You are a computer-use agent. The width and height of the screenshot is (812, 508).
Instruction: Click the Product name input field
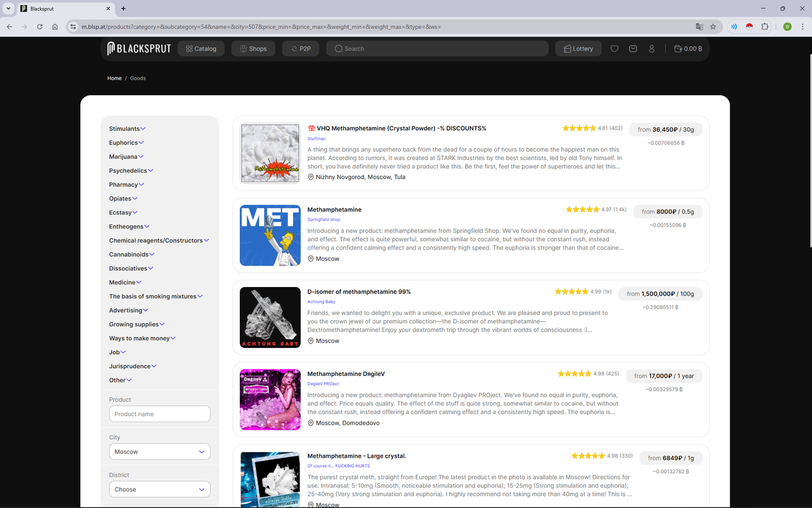click(160, 414)
